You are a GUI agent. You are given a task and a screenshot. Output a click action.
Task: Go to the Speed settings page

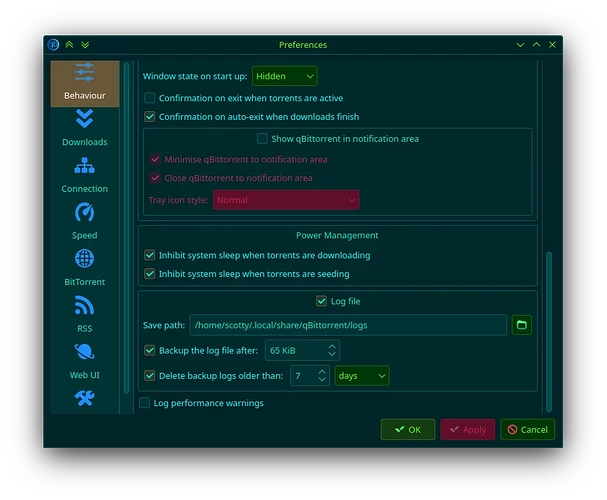[x=85, y=223]
